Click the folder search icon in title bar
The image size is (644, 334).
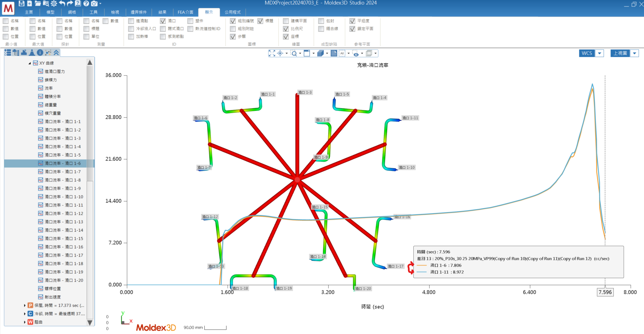[46, 3]
